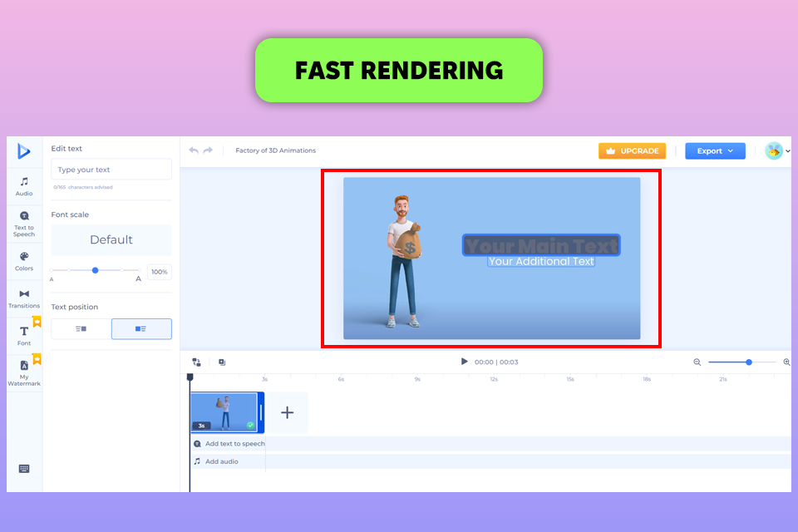798x532 pixels.
Task: Click the character holding money bag
Action: click(405, 261)
